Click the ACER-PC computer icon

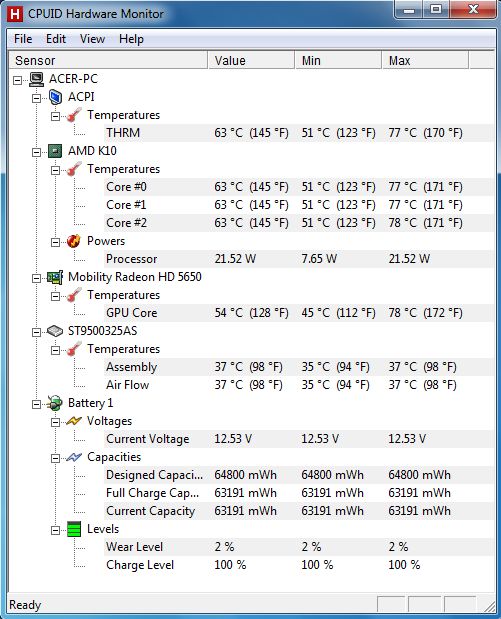coord(36,79)
